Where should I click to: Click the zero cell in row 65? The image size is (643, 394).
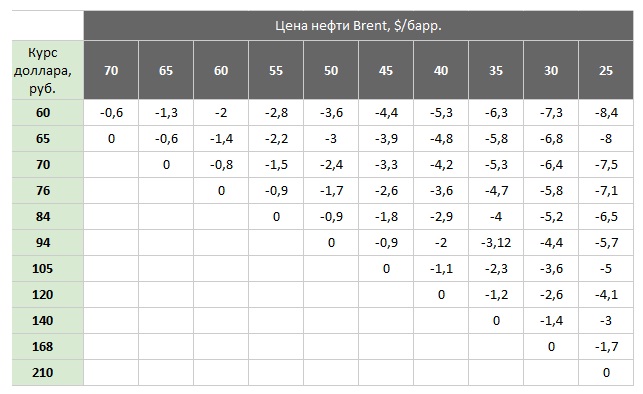click(111, 139)
